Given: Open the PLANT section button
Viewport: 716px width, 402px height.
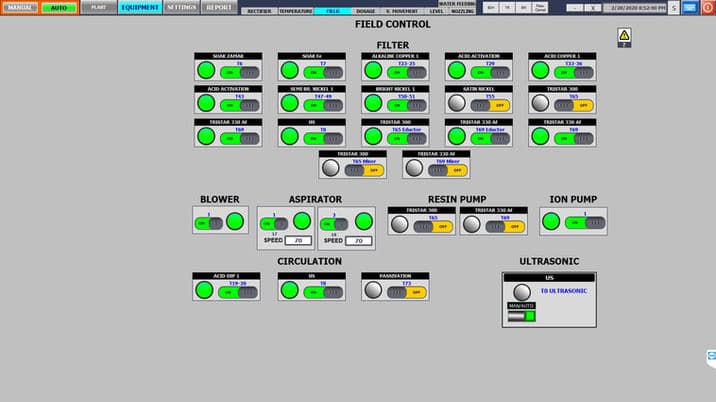Looking at the screenshot, I should pos(98,7).
